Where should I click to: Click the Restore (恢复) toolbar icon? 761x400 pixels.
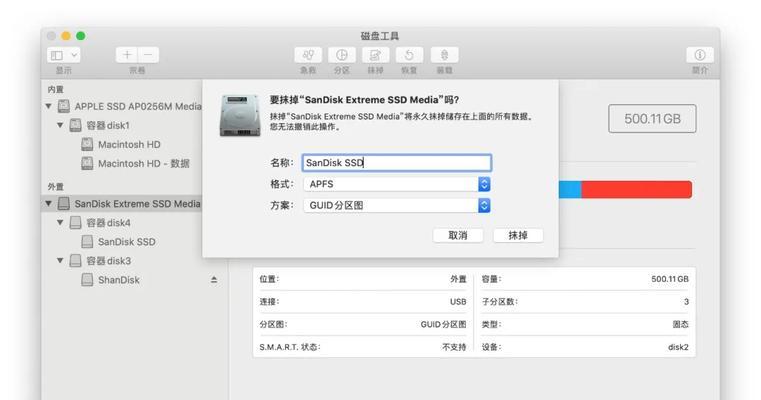click(x=409, y=55)
